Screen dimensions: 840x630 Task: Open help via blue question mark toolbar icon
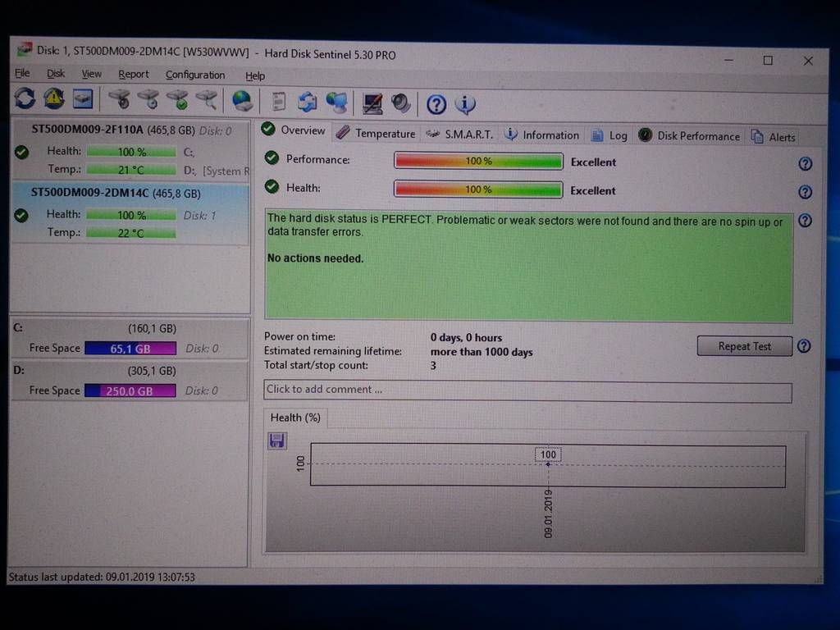pyautogui.click(x=436, y=104)
